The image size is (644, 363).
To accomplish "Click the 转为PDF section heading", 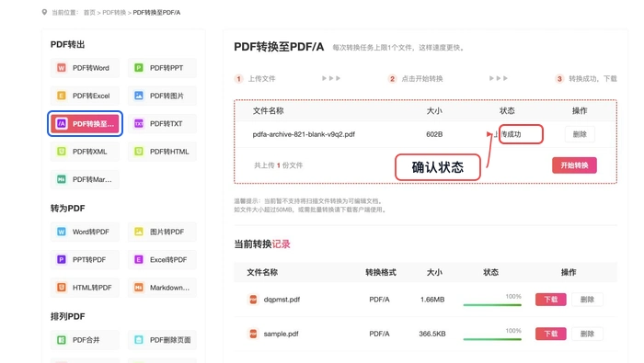I will pyautogui.click(x=67, y=209).
